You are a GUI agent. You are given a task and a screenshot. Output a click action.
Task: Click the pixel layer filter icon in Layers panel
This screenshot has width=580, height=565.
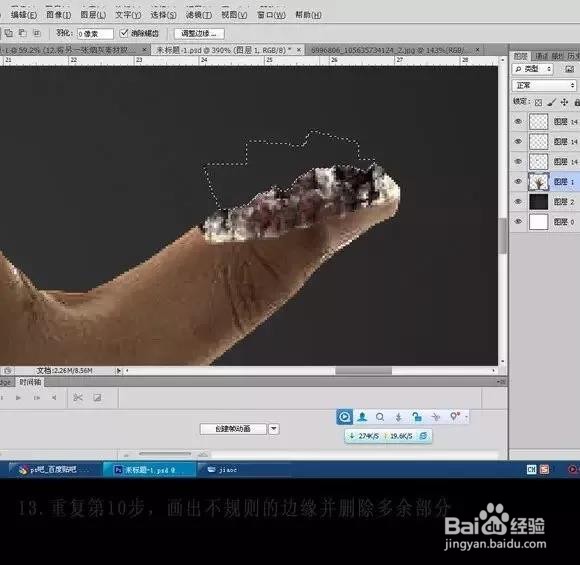569,69
